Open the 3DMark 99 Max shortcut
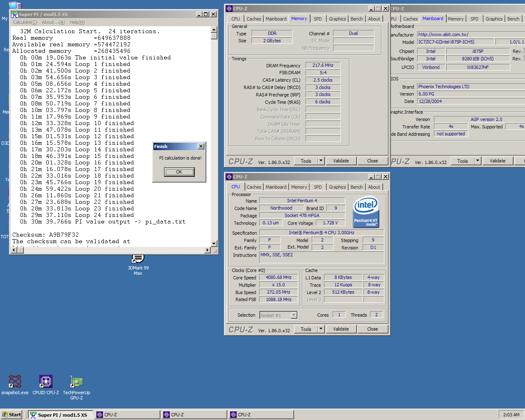 (138, 265)
